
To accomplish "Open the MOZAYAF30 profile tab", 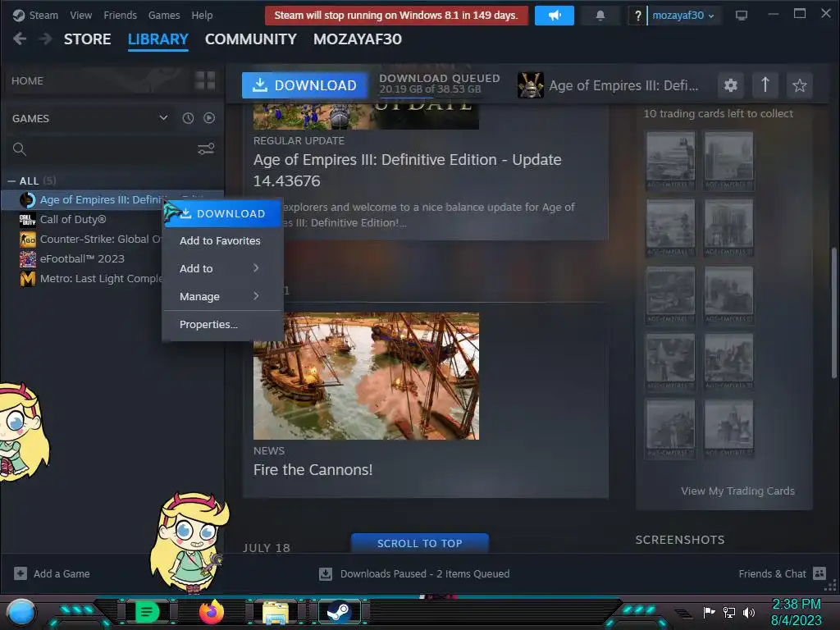I will coord(358,39).
